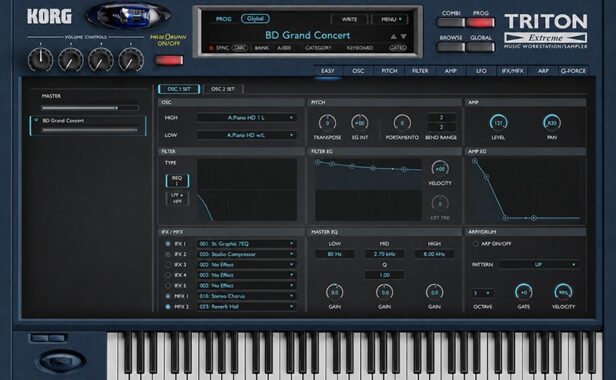
Task: Click the second volume control knob
Action: tap(71, 60)
